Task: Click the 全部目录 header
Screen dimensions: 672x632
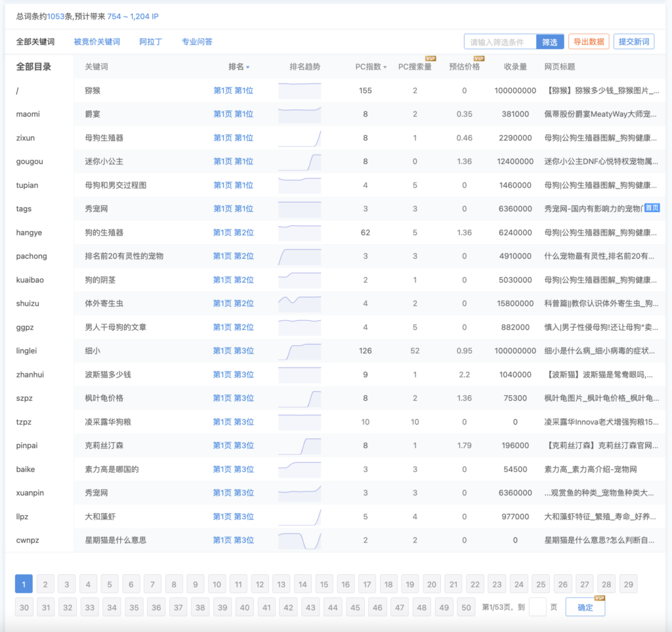Action: point(33,67)
